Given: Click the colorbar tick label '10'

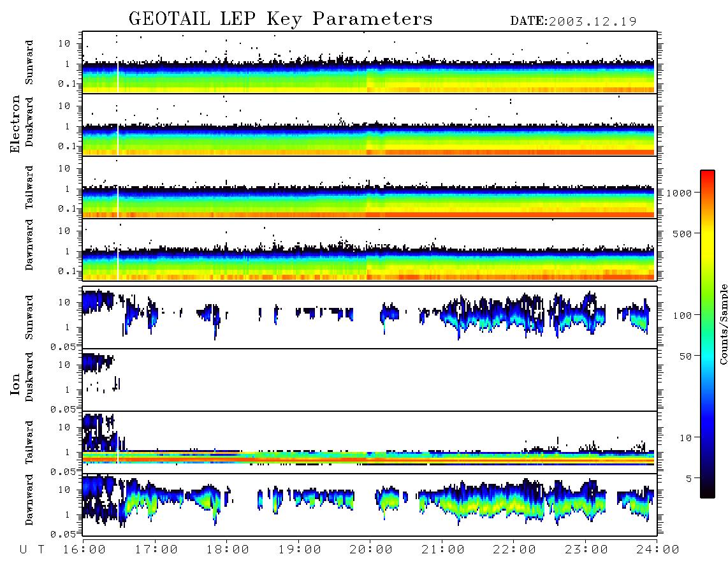Looking at the screenshot, I should pyautogui.click(x=685, y=438).
